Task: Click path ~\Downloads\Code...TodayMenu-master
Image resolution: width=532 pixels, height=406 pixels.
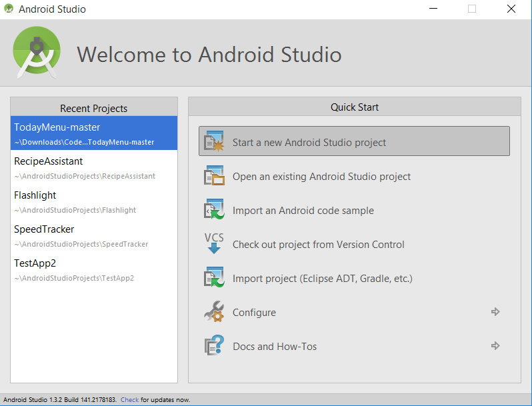Action: [x=84, y=142]
